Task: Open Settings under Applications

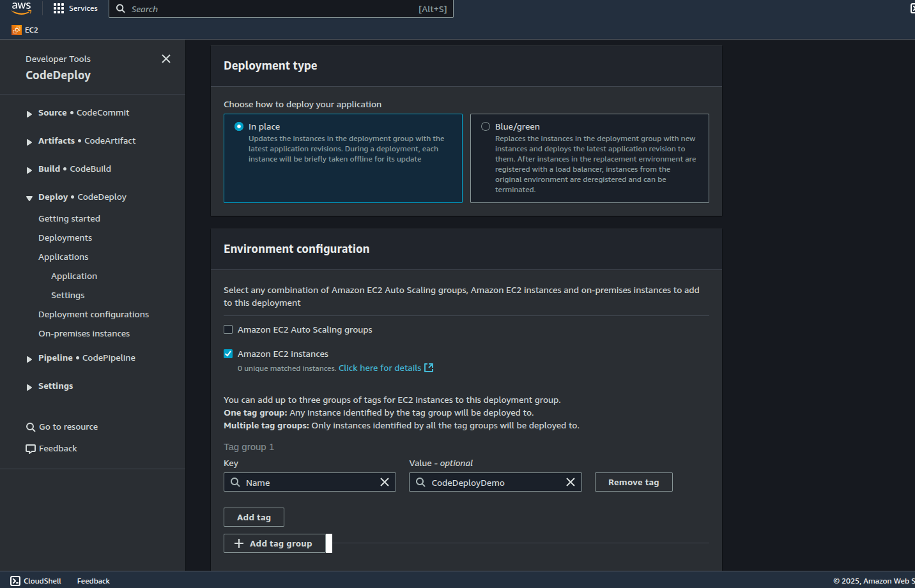Action: (x=68, y=295)
